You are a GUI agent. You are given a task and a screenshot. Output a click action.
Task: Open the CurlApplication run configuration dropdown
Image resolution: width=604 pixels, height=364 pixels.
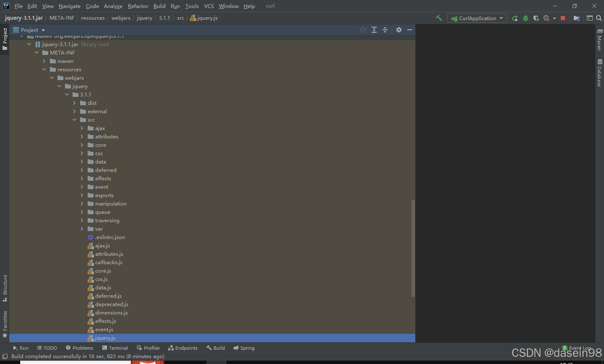[x=477, y=18]
